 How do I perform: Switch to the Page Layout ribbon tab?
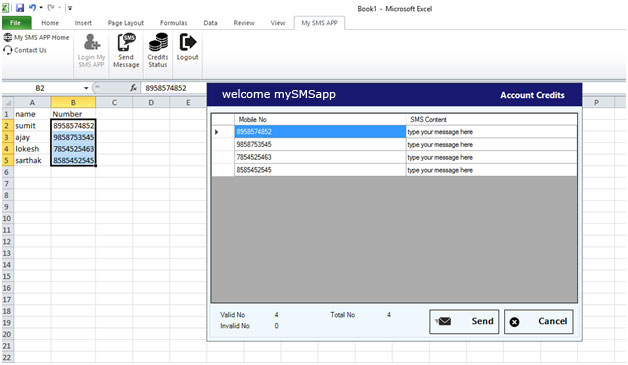click(126, 23)
